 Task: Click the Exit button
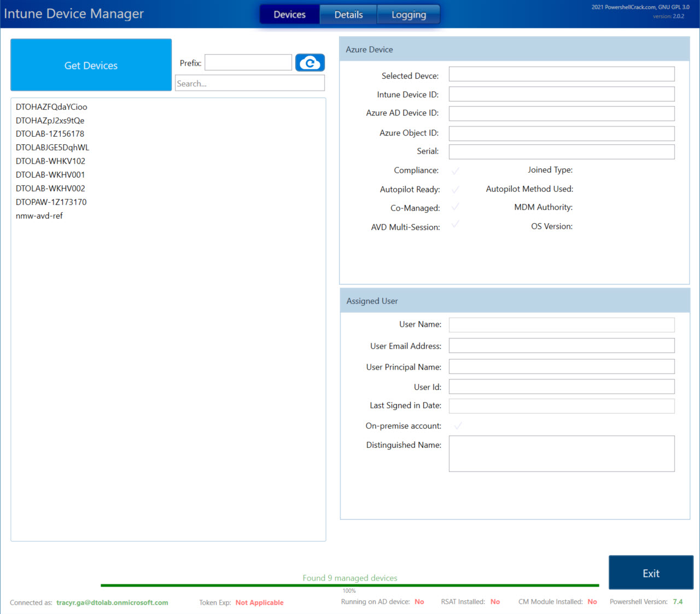(x=651, y=572)
